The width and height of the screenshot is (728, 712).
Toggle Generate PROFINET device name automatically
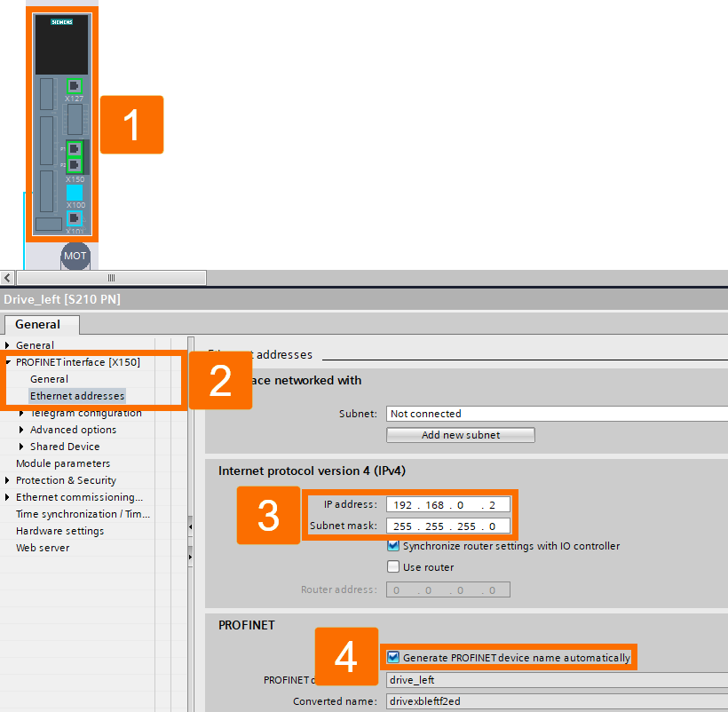[392, 657]
